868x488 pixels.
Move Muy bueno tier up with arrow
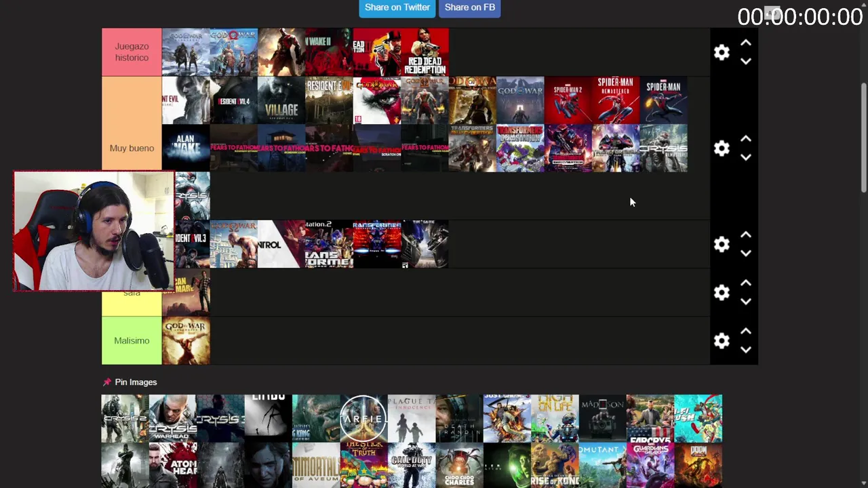[x=746, y=139]
